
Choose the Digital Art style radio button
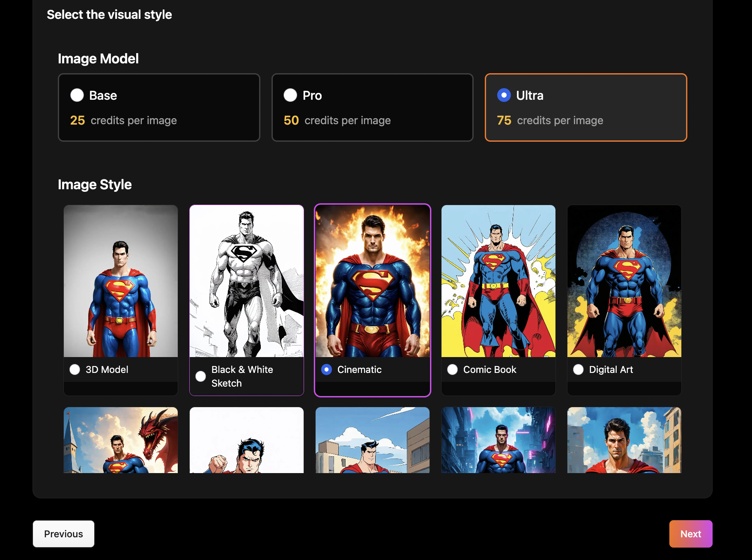pyautogui.click(x=578, y=369)
